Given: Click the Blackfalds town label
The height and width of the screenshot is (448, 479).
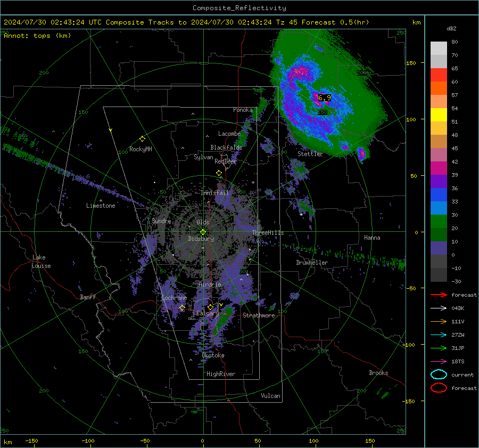Looking at the screenshot, I should point(226,148).
